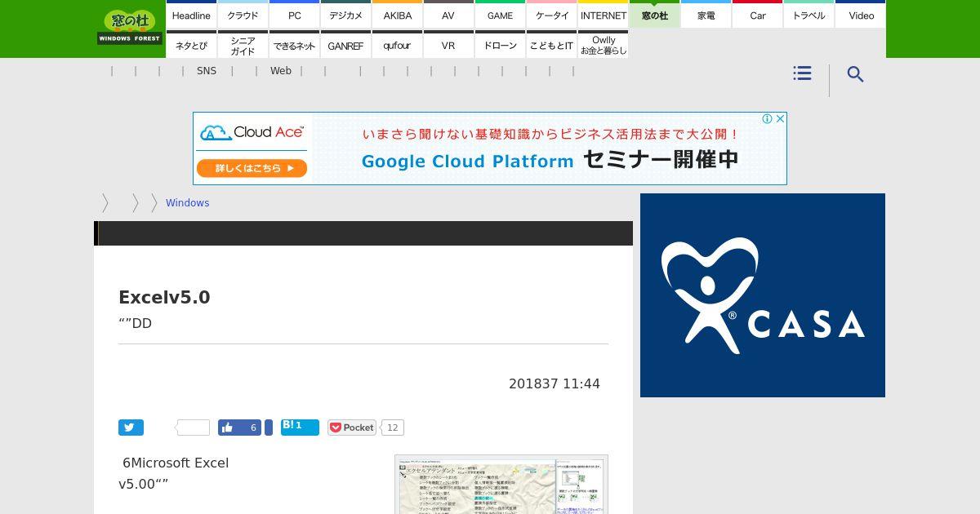The height and width of the screenshot is (514, 980).
Task: Open the hamburger list menu icon
Action: (802, 73)
